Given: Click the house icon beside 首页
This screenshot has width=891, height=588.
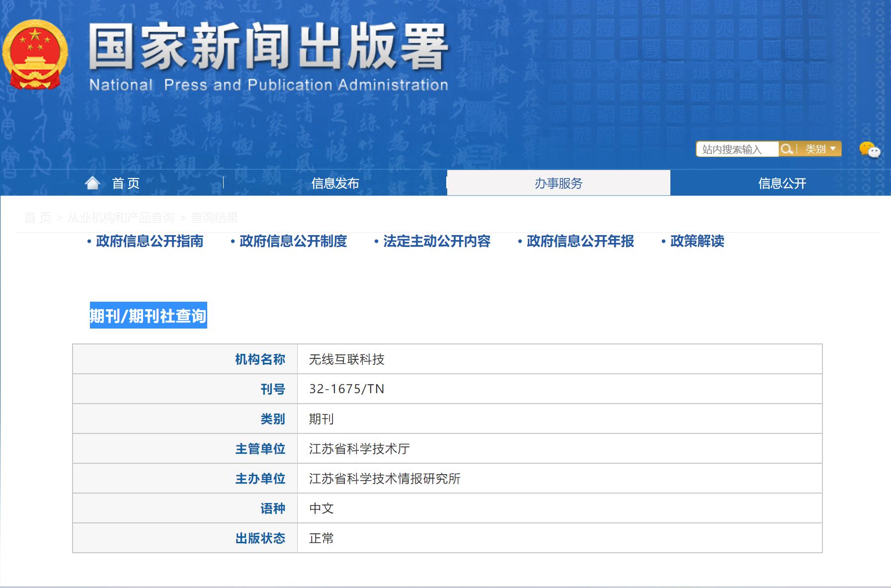Looking at the screenshot, I should pyautogui.click(x=92, y=183).
